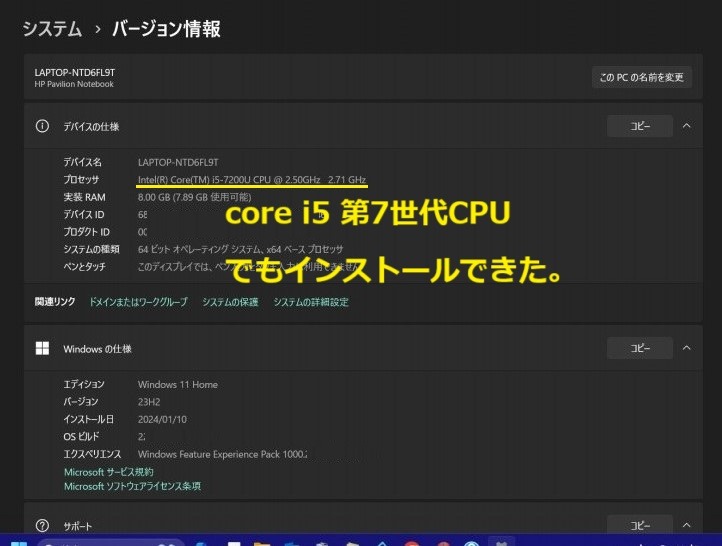Click the デバイス ID label
Screen dimensions: 722x546
click(84, 215)
